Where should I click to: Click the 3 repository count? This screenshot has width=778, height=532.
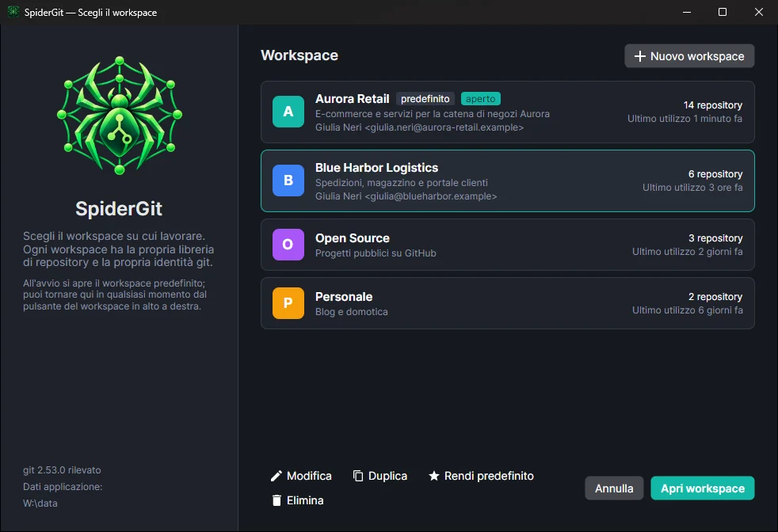715,238
